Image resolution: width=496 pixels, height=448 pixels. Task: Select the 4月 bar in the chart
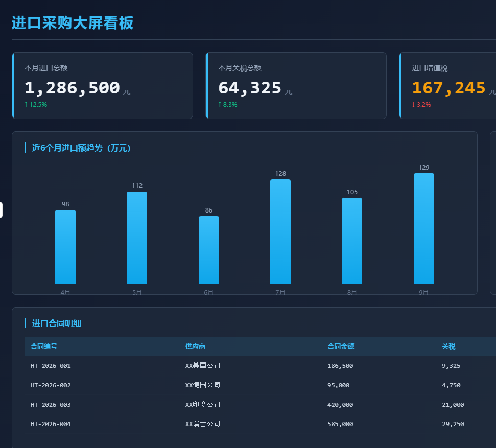(65, 247)
